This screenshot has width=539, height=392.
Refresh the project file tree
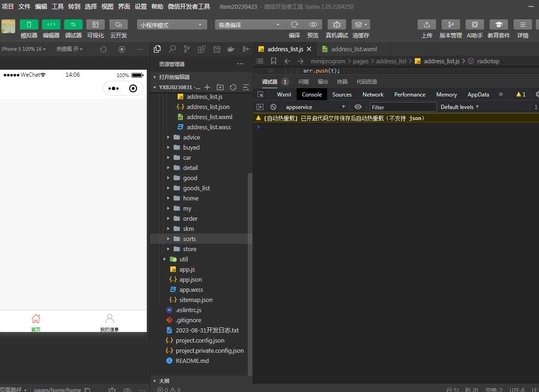[233, 87]
